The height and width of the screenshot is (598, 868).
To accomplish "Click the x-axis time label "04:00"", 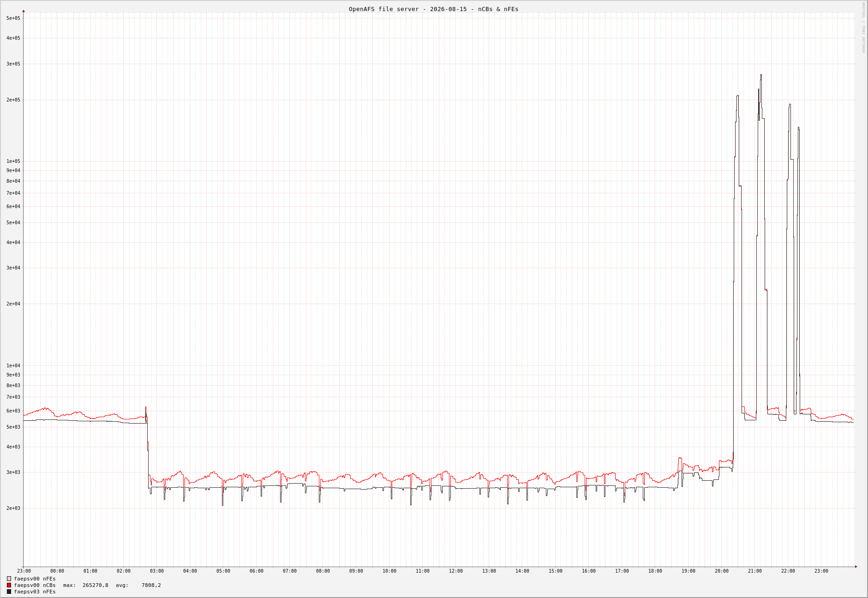I will coord(190,571).
